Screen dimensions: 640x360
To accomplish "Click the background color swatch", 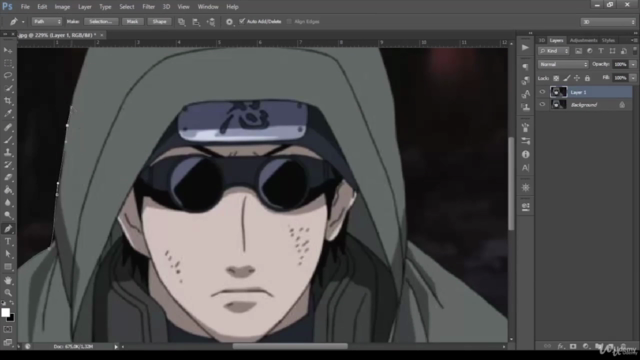I will click(x=11, y=318).
